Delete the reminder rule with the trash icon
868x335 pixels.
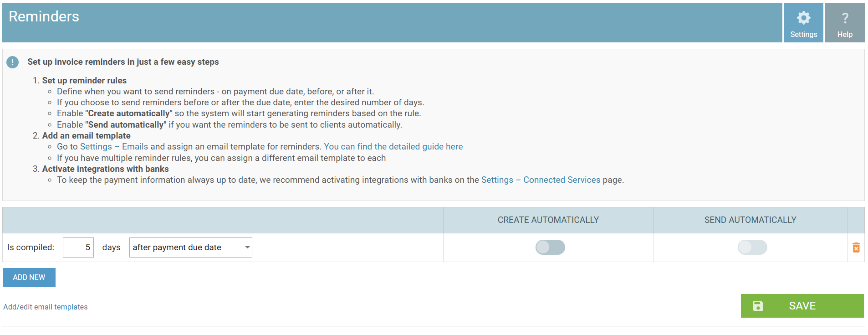click(x=856, y=247)
